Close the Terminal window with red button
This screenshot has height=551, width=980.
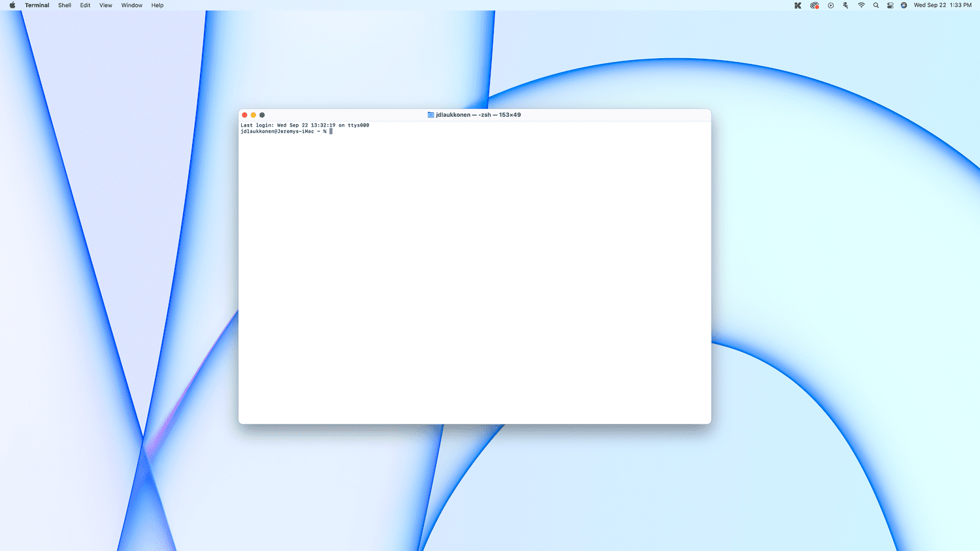pyautogui.click(x=244, y=115)
